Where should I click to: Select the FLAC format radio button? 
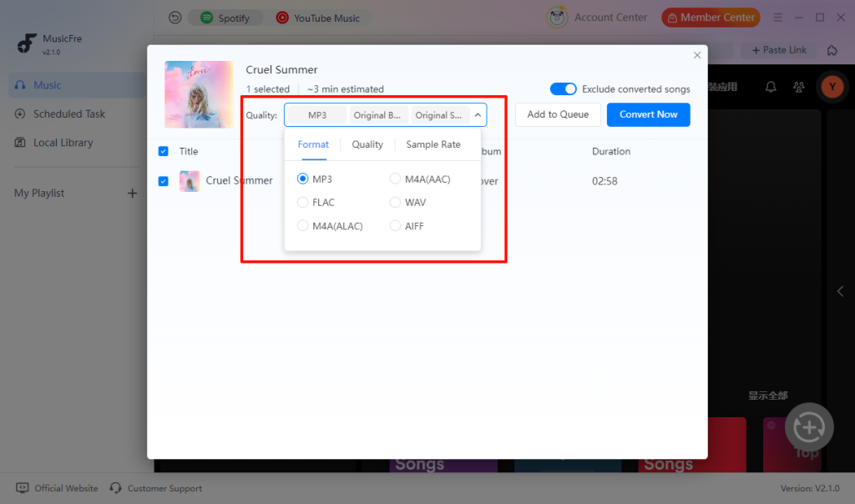302,202
